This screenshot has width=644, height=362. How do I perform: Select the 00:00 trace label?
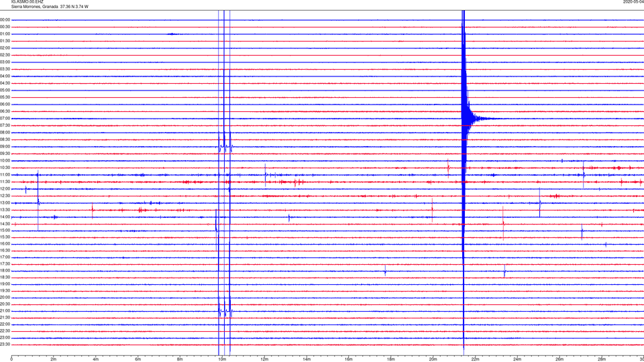tap(5, 19)
